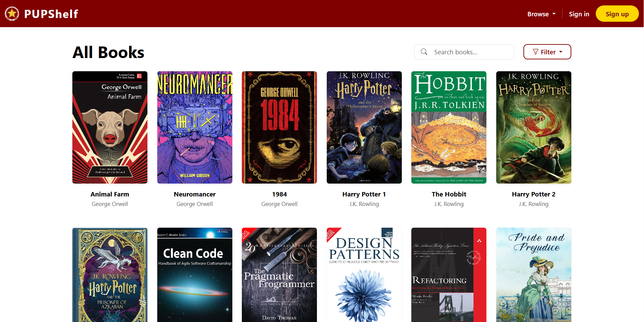Open the Neuromancer book cover
Screen dimensions: 644x322
[x=195, y=127]
